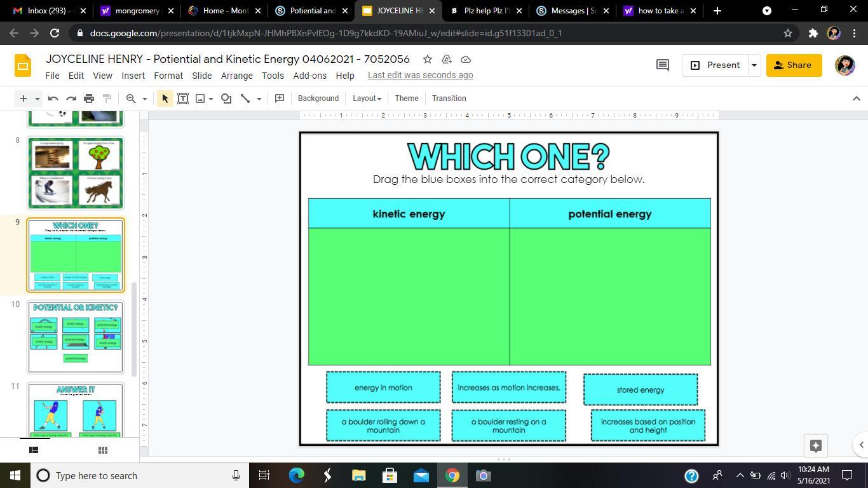Click the Redo icon in toolbar
Image resolution: width=868 pixels, height=488 pixels.
(71, 98)
